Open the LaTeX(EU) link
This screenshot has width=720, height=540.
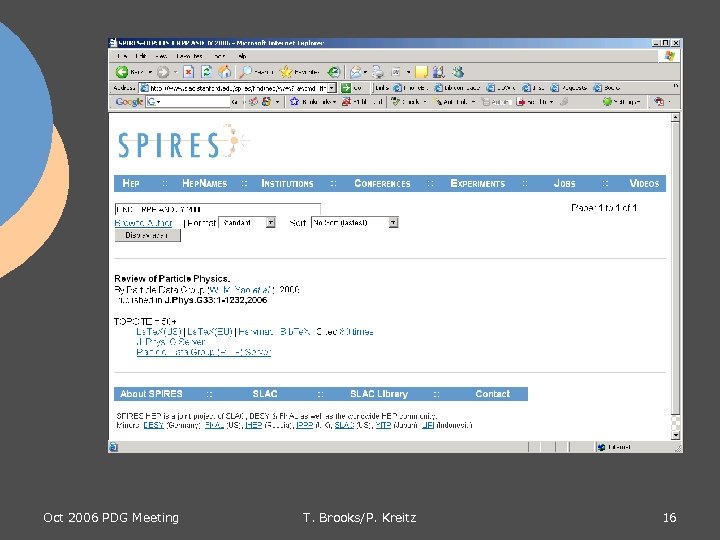tap(210, 332)
